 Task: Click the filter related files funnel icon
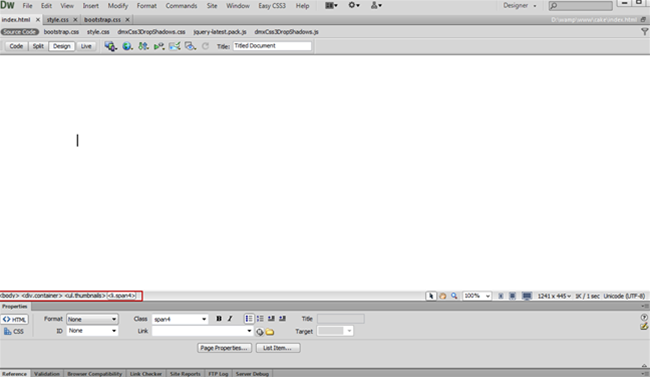[x=644, y=32]
